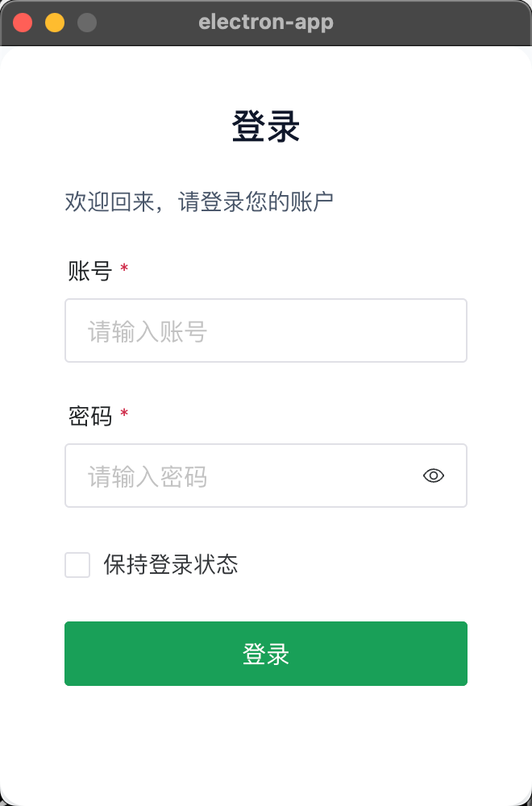532x806 pixels.
Task: Click the green 登录 button
Action: (266, 654)
